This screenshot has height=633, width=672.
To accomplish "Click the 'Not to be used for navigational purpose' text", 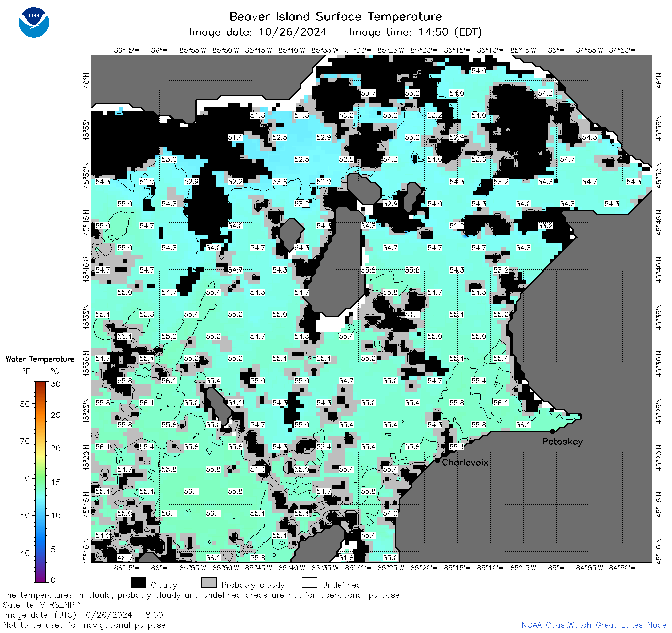I will tap(84, 625).
